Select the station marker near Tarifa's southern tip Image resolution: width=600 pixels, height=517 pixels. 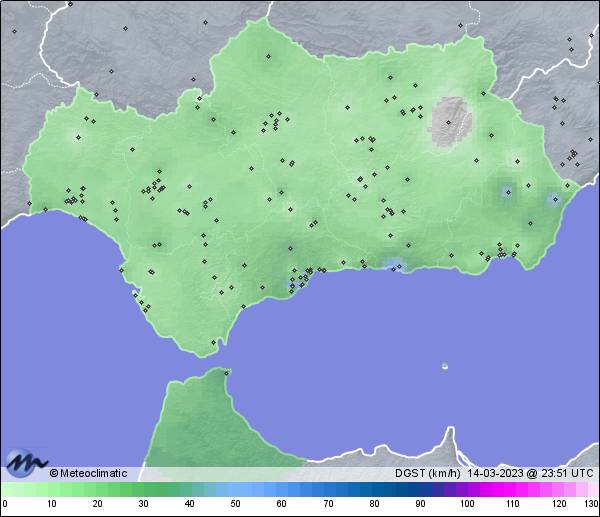(214, 342)
